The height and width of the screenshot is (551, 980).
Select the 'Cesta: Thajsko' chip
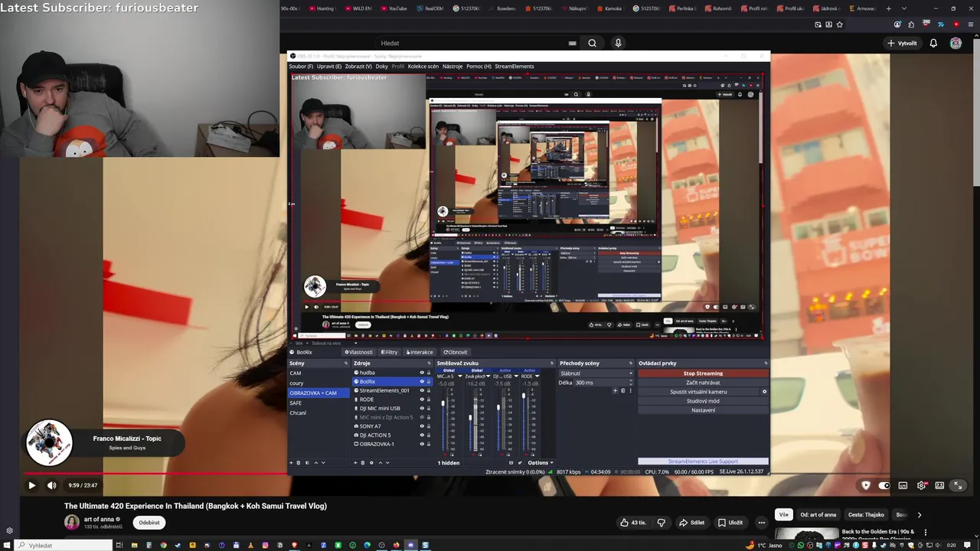tap(866, 514)
